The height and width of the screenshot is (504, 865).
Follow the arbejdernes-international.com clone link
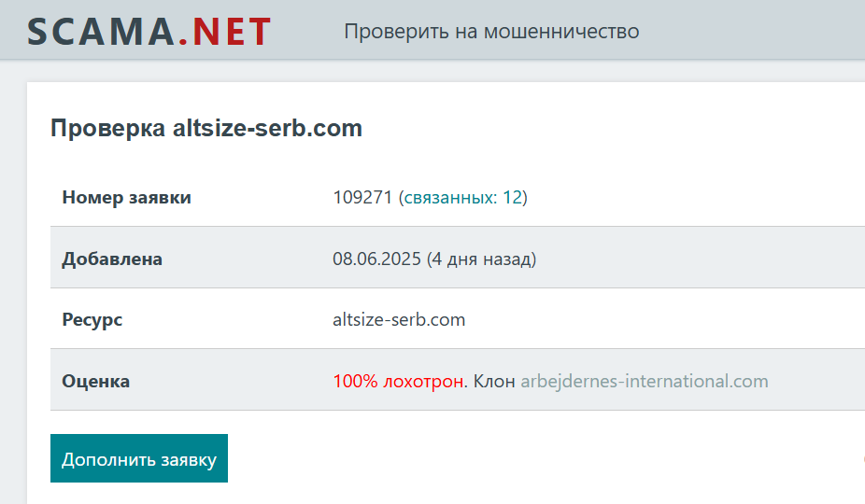(645, 381)
